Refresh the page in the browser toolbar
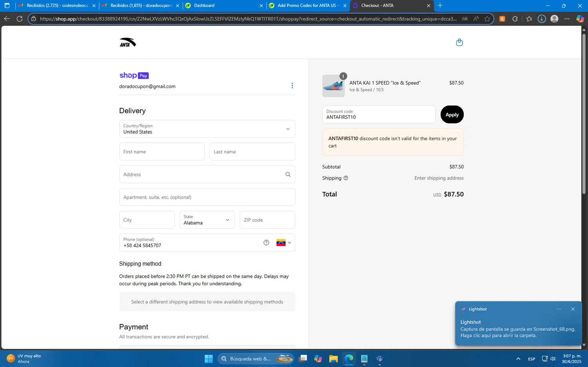The width and height of the screenshot is (588, 367). pos(20,18)
